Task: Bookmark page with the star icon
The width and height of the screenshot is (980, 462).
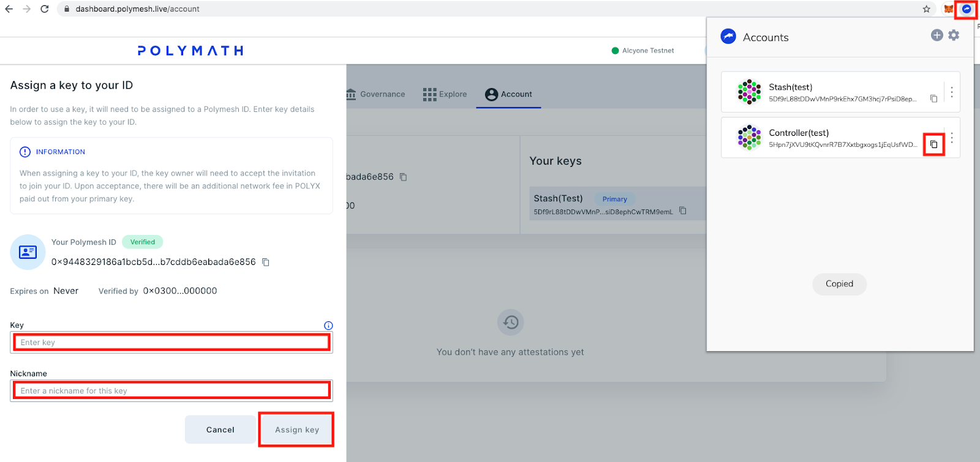Action: click(x=926, y=9)
